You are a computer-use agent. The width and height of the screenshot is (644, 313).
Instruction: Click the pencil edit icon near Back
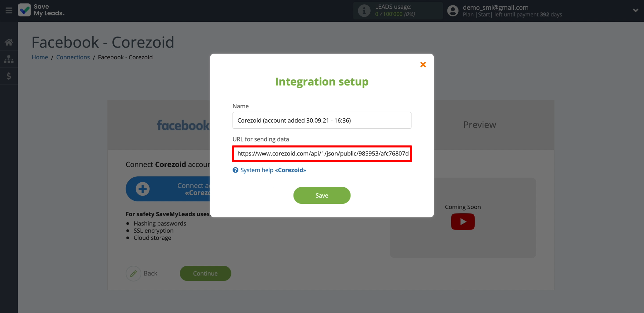[133, 273]
